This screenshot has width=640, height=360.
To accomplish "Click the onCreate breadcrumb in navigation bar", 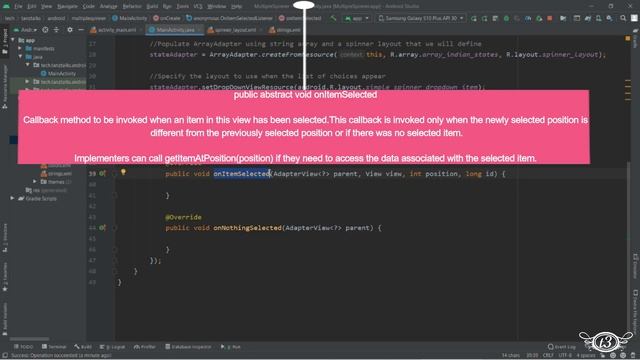I will pyautogui.click(x=167, y=18).
